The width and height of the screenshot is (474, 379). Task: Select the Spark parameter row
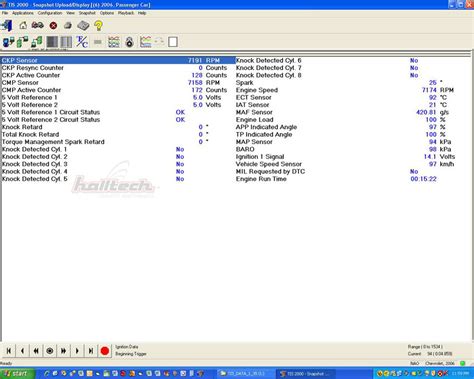pyautogui.click(x=353, y=83)
